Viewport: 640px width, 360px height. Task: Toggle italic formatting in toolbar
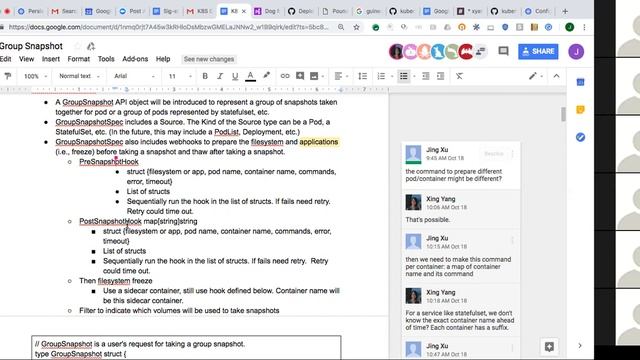point(220,76)
